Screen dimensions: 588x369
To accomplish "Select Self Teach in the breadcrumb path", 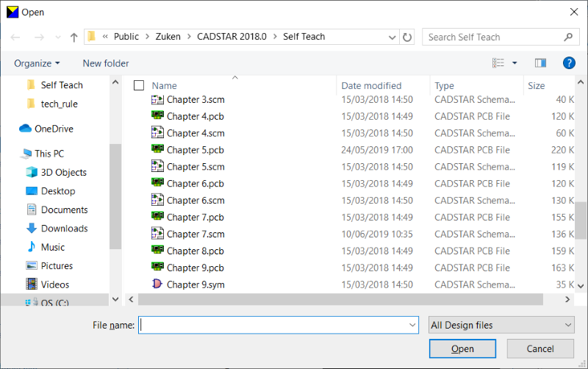I will pyautogui.click(x=304, y=37).
